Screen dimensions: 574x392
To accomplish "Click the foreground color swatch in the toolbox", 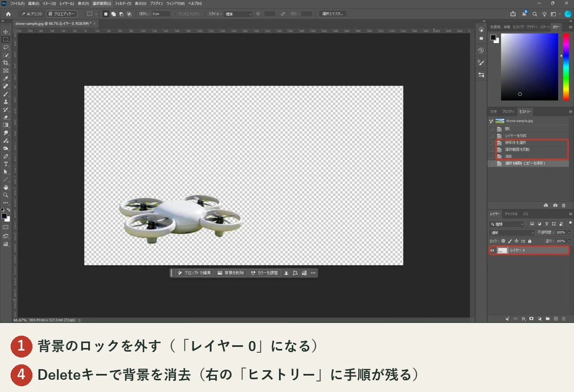I will click(x=4, y=216).
